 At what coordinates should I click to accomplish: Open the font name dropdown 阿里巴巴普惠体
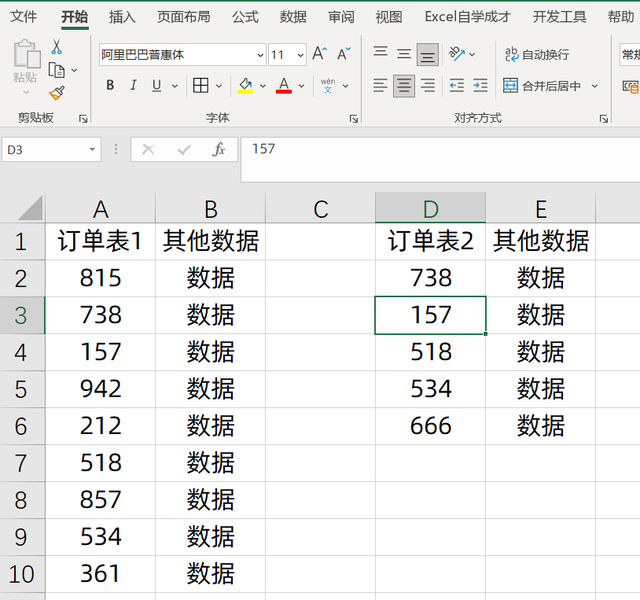click(260, 55)
